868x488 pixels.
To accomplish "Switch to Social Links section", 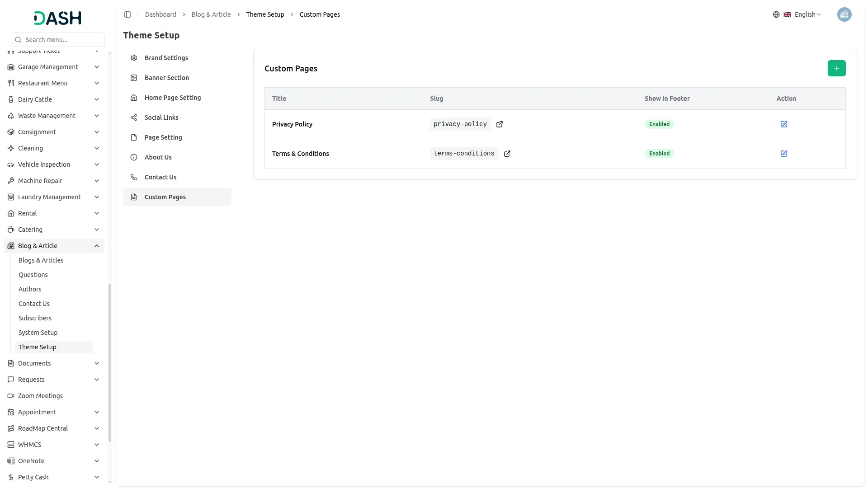I will click(x=161, y=117).
